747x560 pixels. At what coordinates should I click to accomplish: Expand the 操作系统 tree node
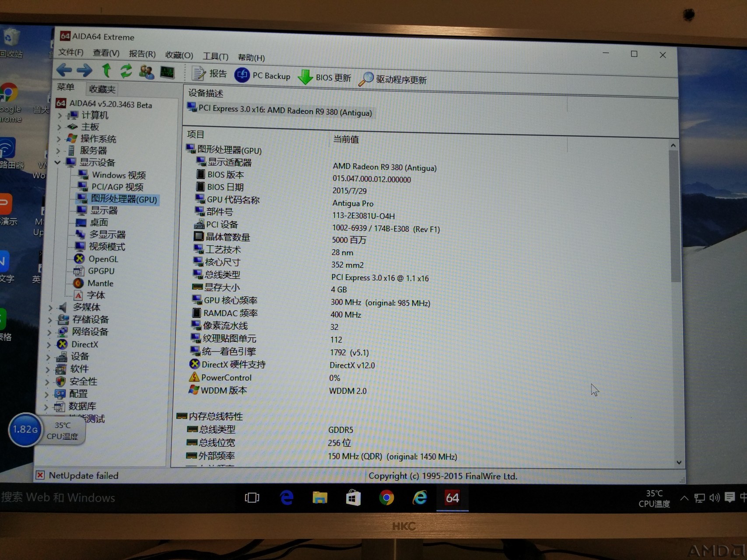[x=59, y=139]
